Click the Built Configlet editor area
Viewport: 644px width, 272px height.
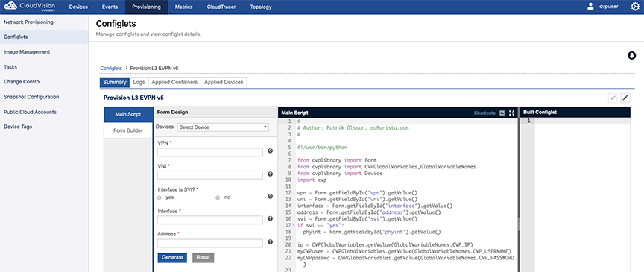[582, 195]
